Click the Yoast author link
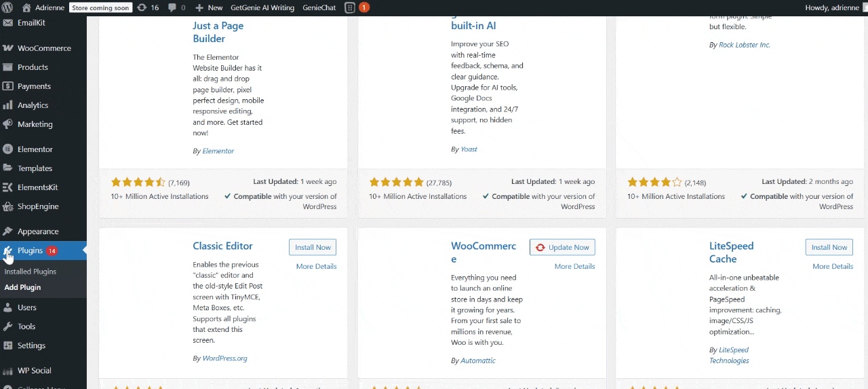This screenshot has width=868, height=389. 469,149
